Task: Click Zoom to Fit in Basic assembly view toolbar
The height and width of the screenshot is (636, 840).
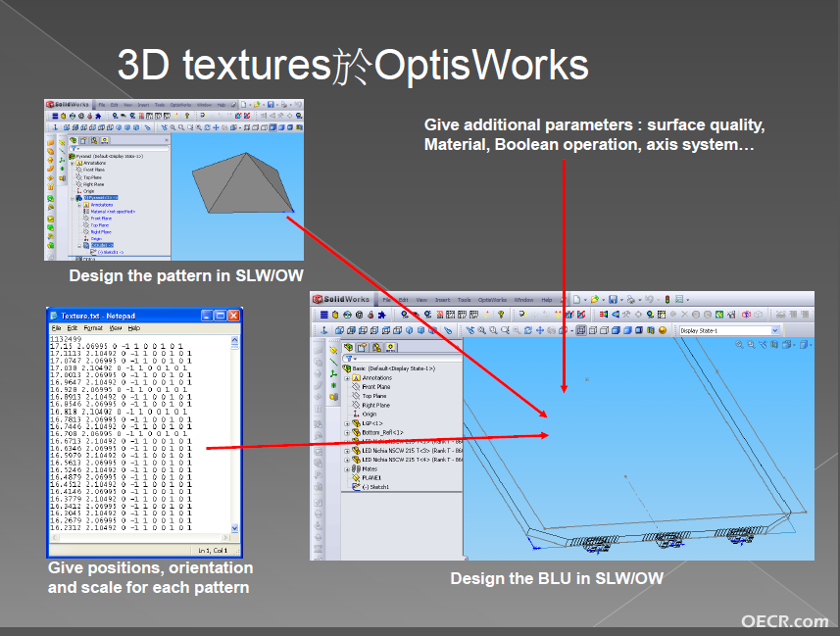Action: [482, 330]
